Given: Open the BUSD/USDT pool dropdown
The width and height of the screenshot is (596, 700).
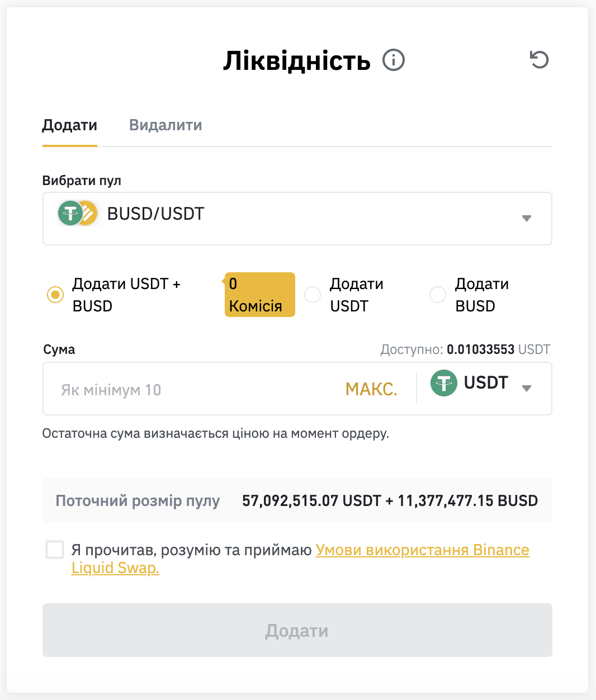Looking at the screenshot, I should click(297, 219).
